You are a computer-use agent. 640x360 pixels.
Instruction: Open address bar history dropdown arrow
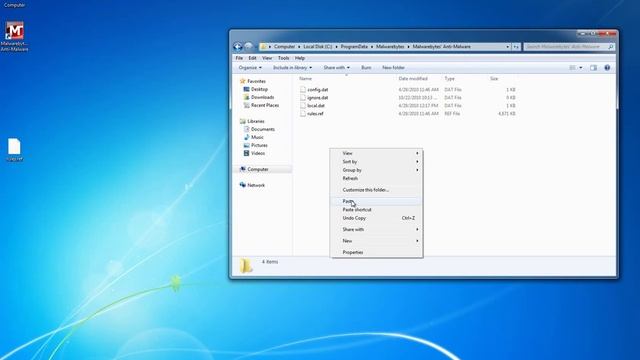coord(508,47)
